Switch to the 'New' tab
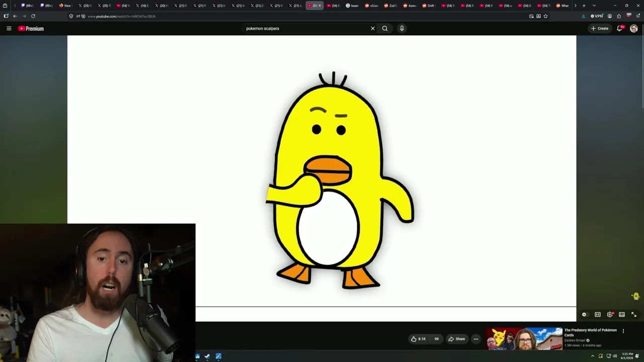The image size is (644, 362). [65, 6]
